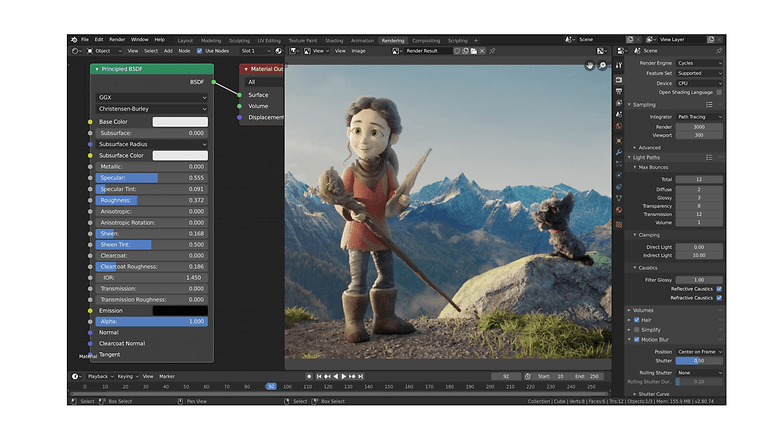Toggle fake user shield for Render Result
782x440 pixels.
[457, 51]
